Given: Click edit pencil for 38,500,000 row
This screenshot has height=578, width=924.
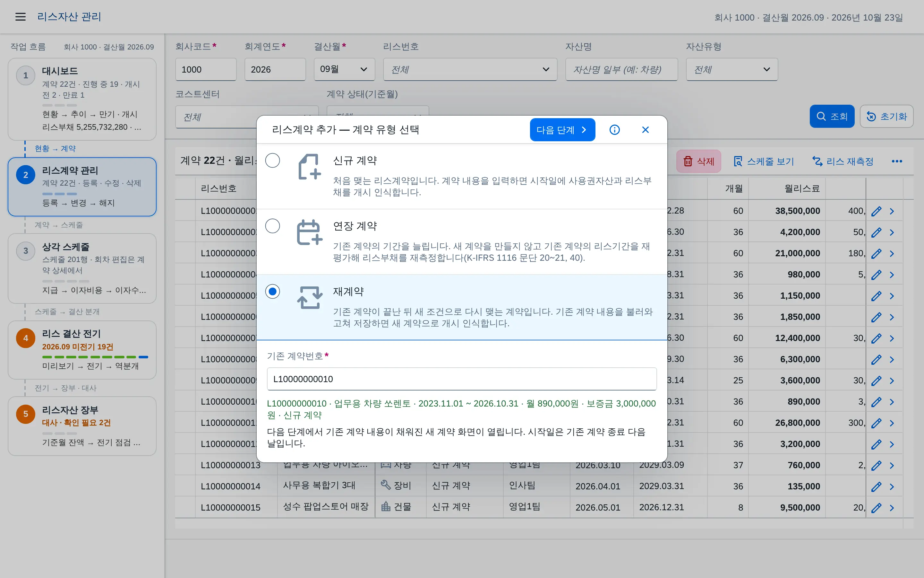Looking at the screenshot, I should pyautogui.click(x=876, y=211).
